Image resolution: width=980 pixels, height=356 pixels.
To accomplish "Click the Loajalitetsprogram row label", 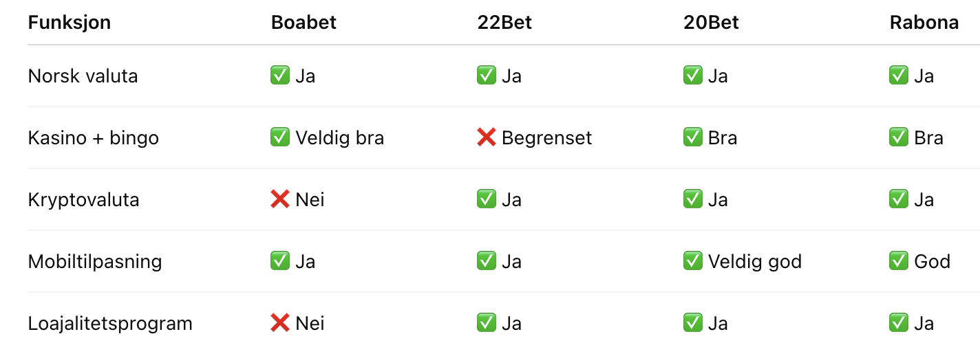I will coord(110,324).
